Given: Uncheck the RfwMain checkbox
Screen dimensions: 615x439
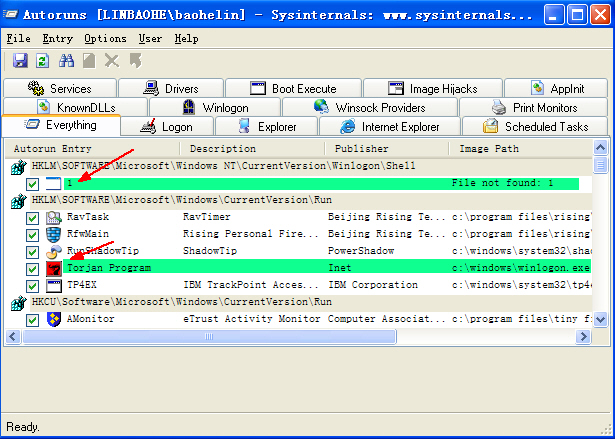Looking at the screenshot, I should pyautogui.click(x=32, y=235).
